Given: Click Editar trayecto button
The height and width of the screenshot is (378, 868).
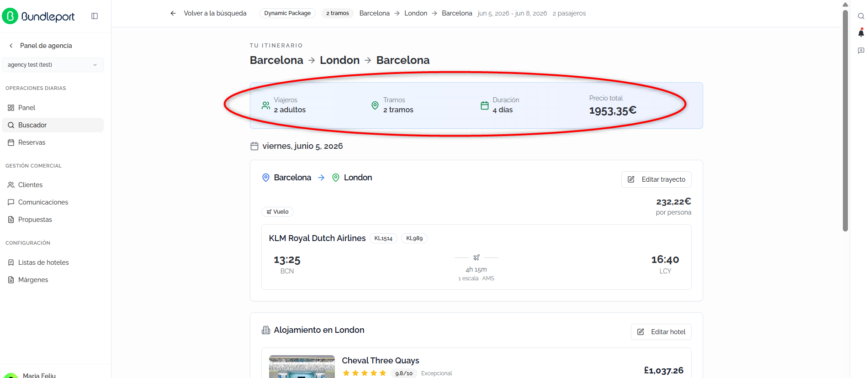Looking at the screenshot, I should click(656, 179).
